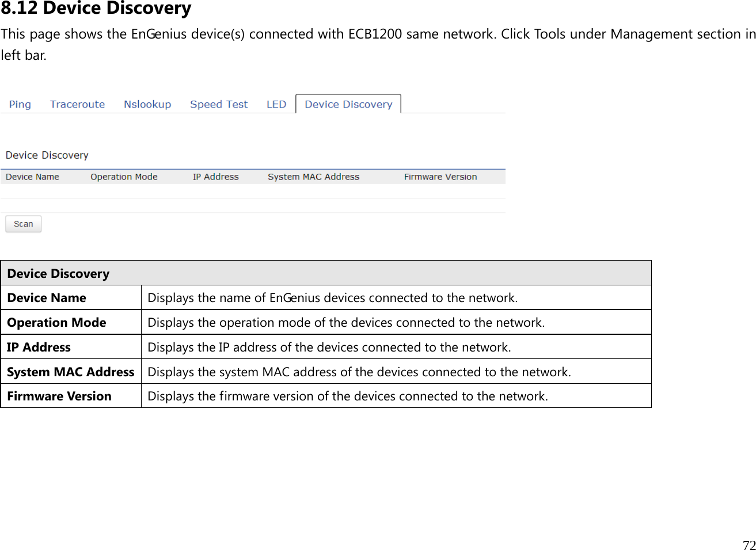Click the Operation Mode column header
Image resolution: width=756 pixels, height=550 pixels.
click(124, 177)
